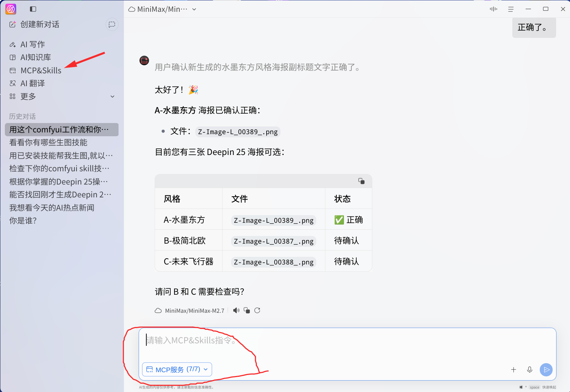Click the plus attachment icon
The image size is (570, 392).
click(514, 370)
